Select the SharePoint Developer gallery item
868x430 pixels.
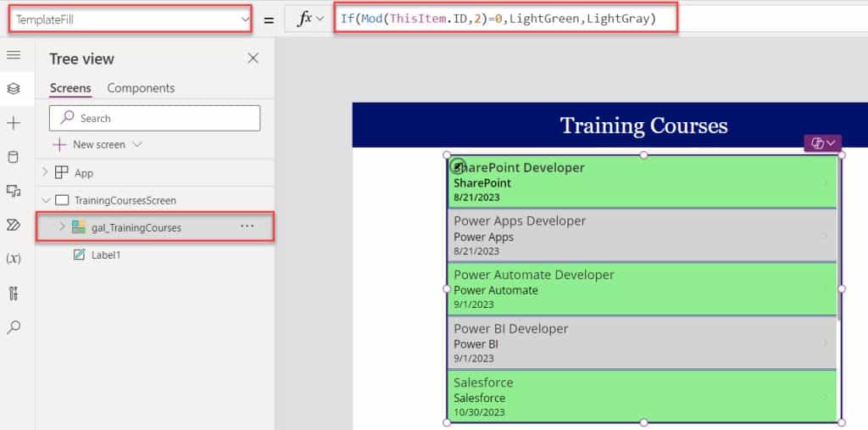[x=643, y=181]
